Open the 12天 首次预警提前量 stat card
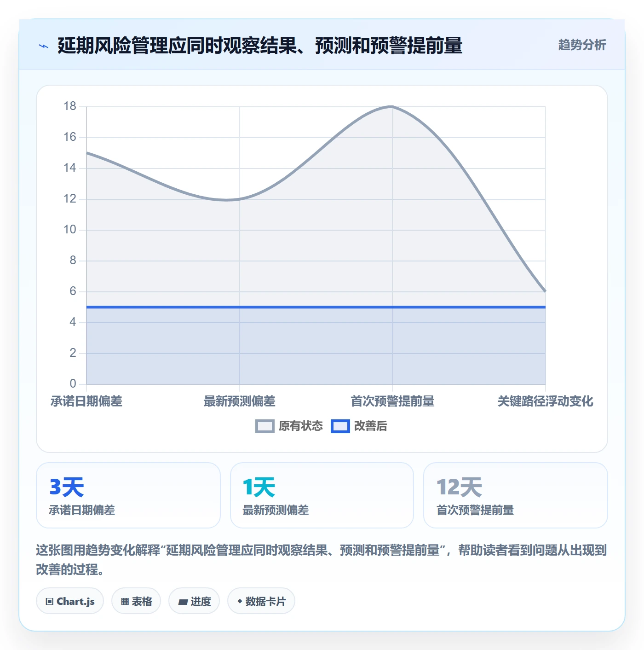The image size is (644, 650). pos(516,495)
